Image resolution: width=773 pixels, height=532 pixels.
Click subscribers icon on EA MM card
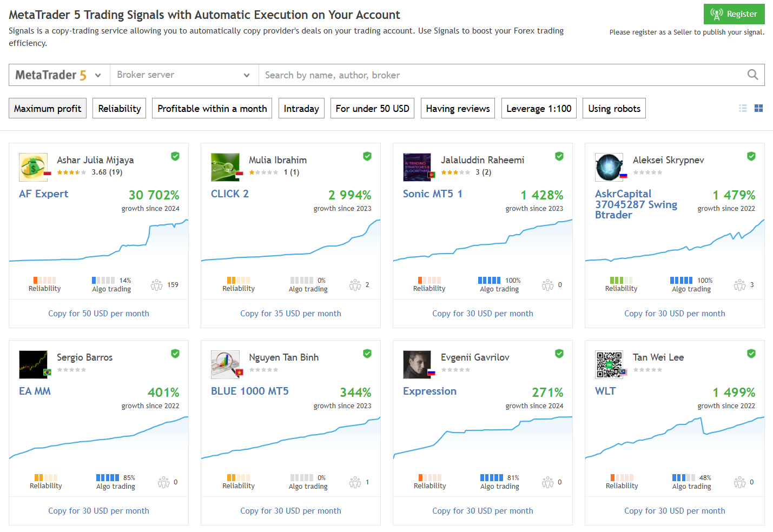163,482
